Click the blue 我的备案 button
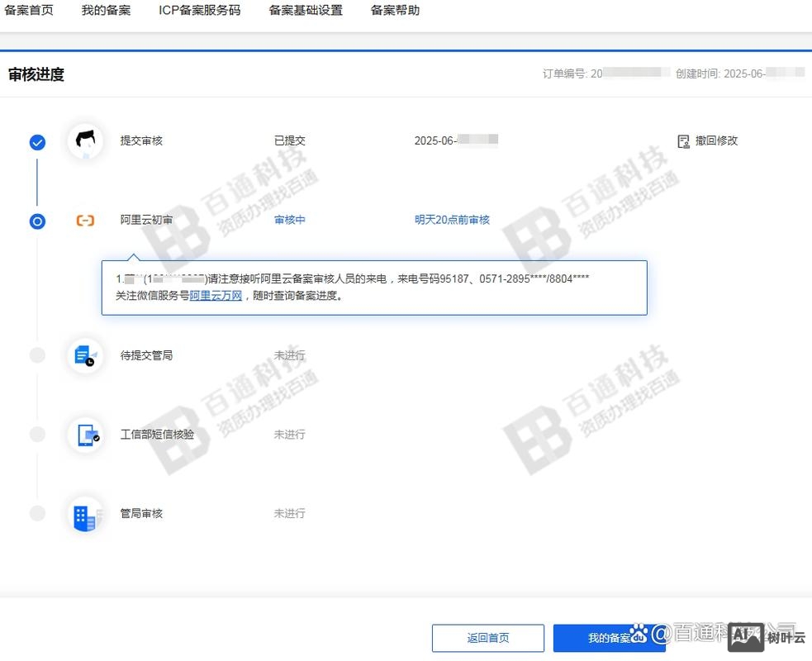This screenshot has width=812, height=661. (611, 637)
